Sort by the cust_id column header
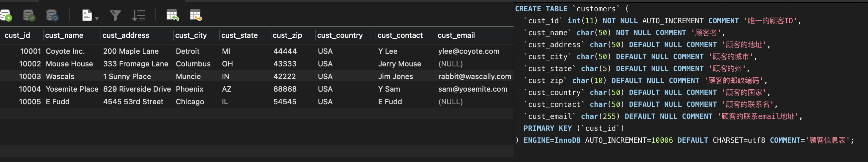868x162 pixels. coord(18,36)
